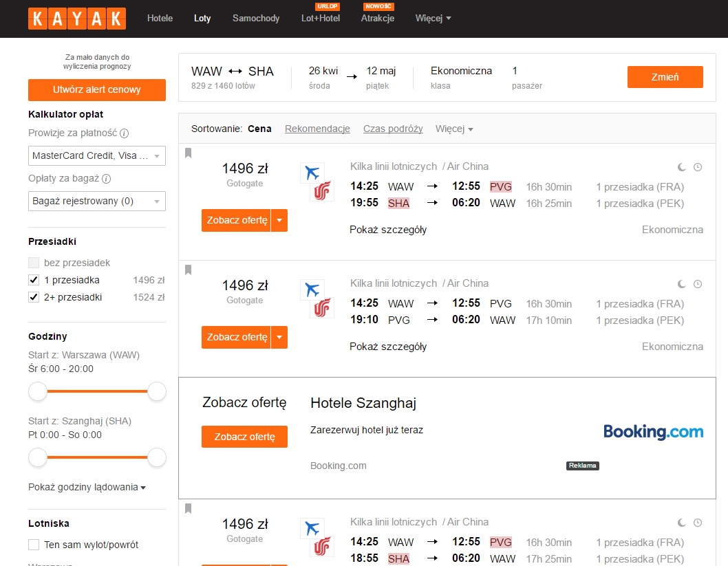Click right handle of Warszawa departure time slider
The height and width of the screenshot is (566, 728).
[157, 391]
